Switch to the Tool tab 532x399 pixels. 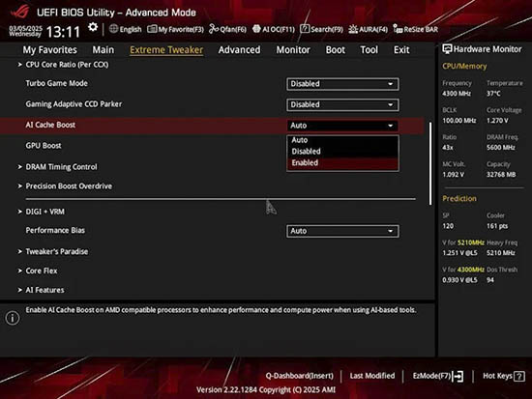[x=369, y=50]
